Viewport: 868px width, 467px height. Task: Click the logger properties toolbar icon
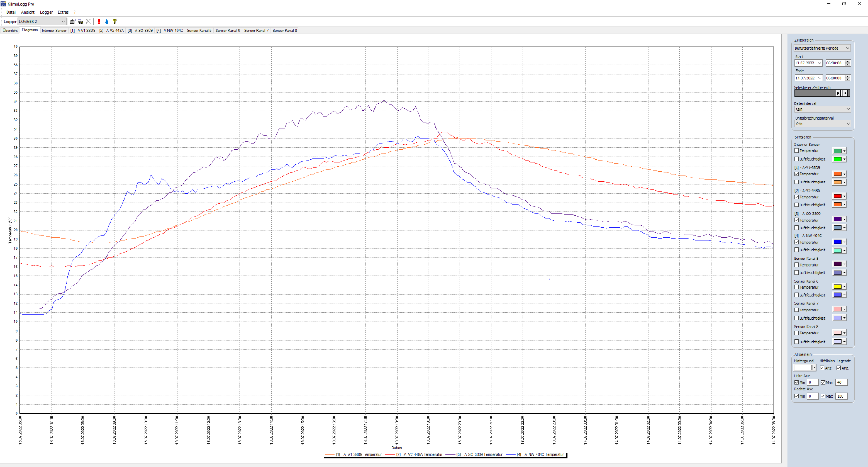pos(72,22)
